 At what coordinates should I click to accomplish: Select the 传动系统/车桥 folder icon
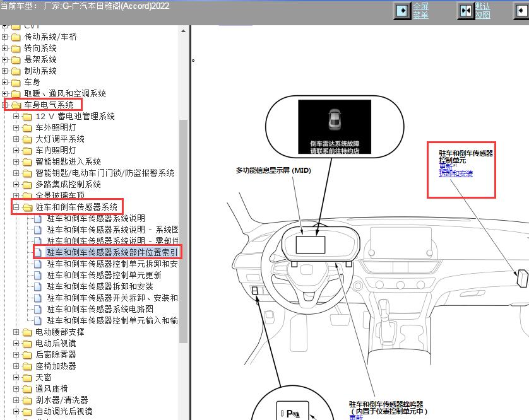[x=16, y=37]
